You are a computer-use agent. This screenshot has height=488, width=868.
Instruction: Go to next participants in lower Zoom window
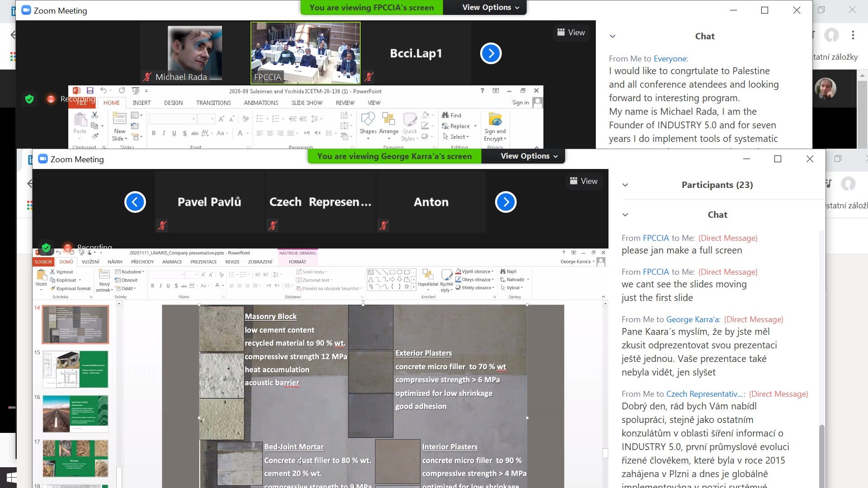505,202
